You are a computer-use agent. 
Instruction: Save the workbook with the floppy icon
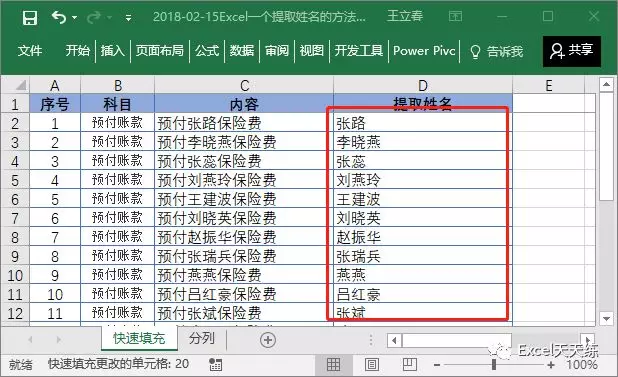point(30,17)
